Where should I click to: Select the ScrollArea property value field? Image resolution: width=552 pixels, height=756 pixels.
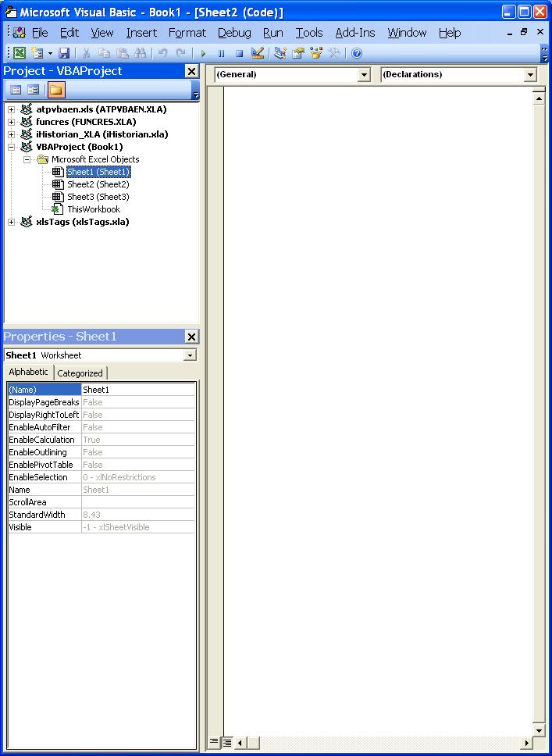click(x=138, y=502)
